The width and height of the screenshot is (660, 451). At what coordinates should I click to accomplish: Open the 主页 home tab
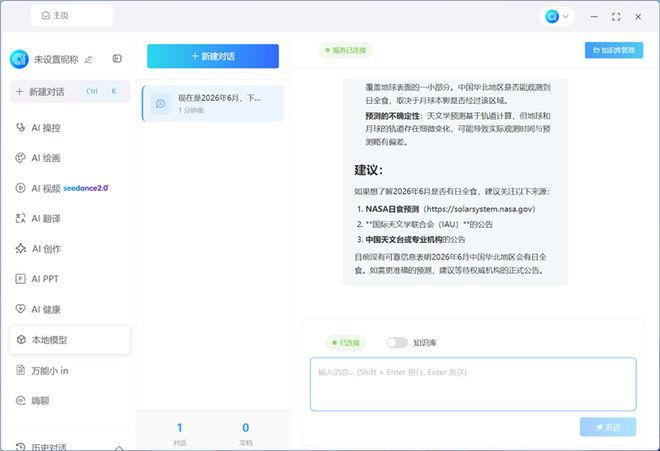[x=72, y=16]
